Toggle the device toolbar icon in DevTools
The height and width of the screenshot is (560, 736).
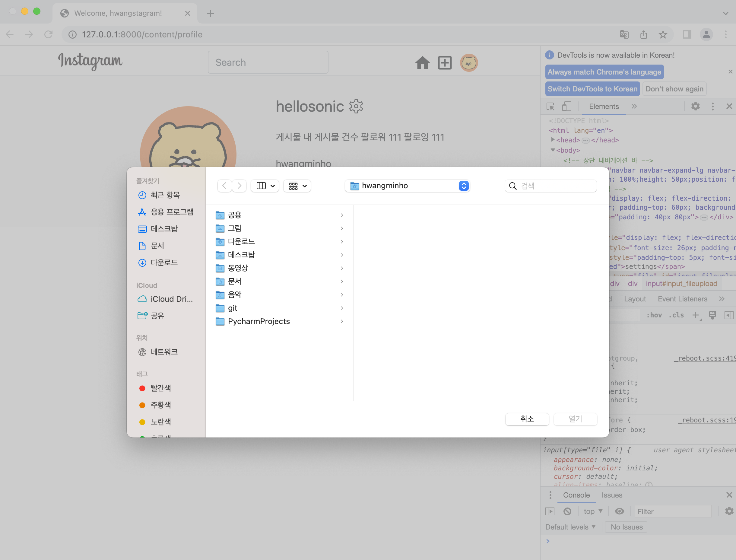pyautogui.click(x=566, y=106)
